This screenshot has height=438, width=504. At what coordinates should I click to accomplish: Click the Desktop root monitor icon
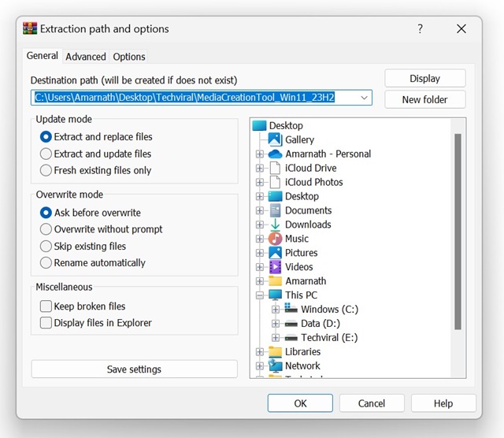pyautogui.click(x=259, y=125)
